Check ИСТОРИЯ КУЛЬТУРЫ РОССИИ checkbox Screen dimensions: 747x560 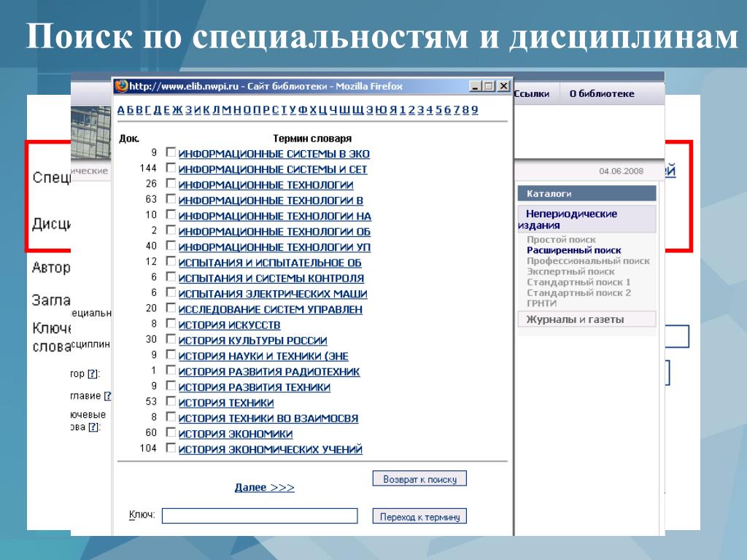tap(171, 339)
